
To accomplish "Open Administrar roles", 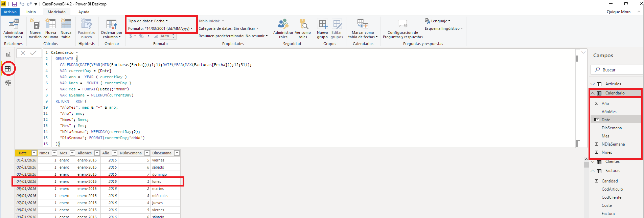I will [x=283, y=29].
